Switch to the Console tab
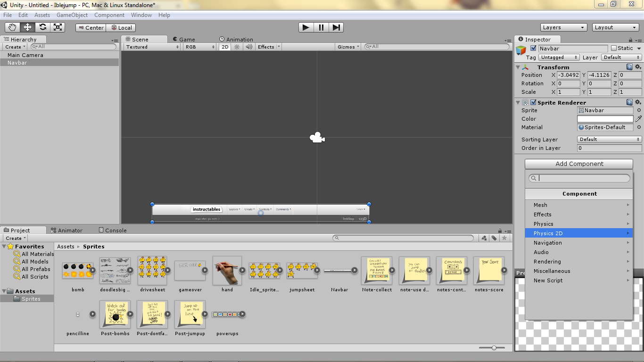644x362 pixels. [x=112, y=230]
